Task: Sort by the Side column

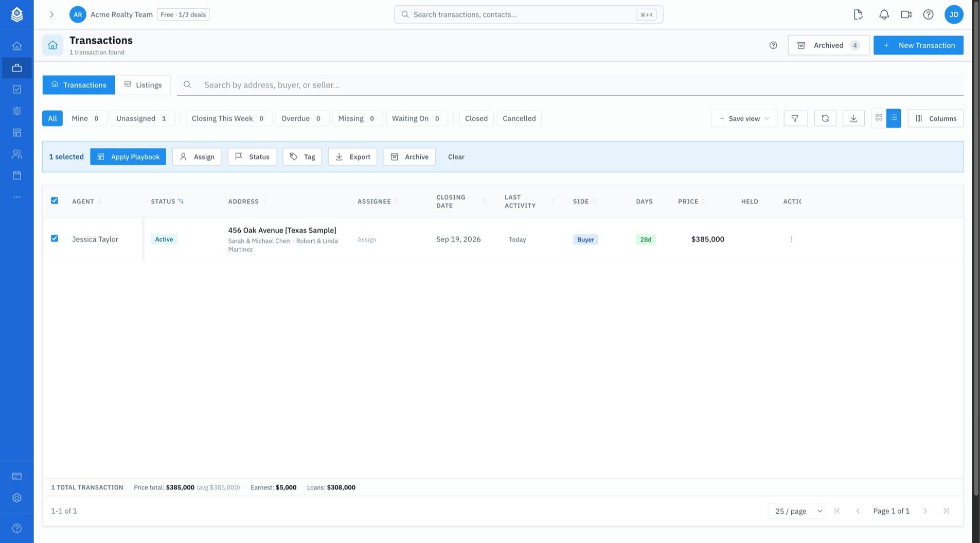Action: (x=584, y=201)
